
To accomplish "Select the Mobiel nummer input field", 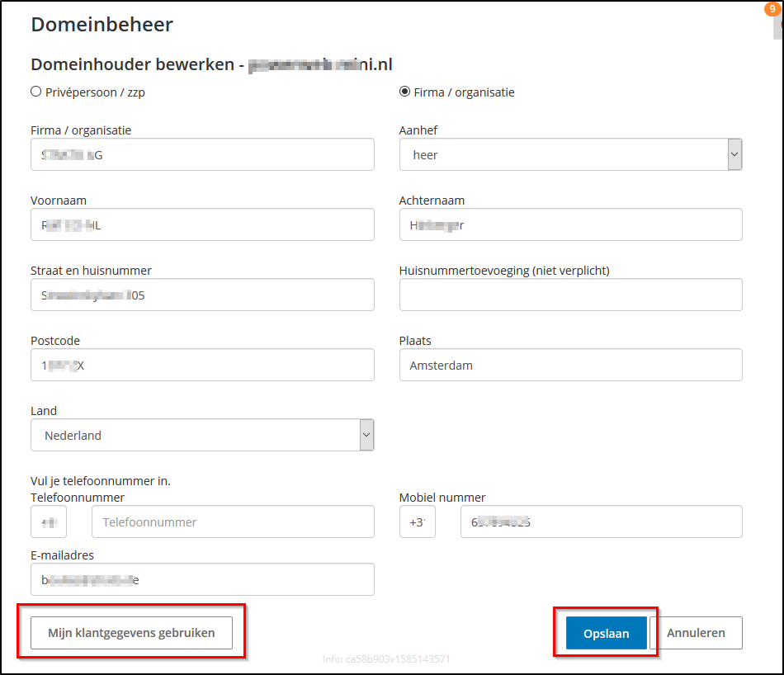I will coord(601,522).
